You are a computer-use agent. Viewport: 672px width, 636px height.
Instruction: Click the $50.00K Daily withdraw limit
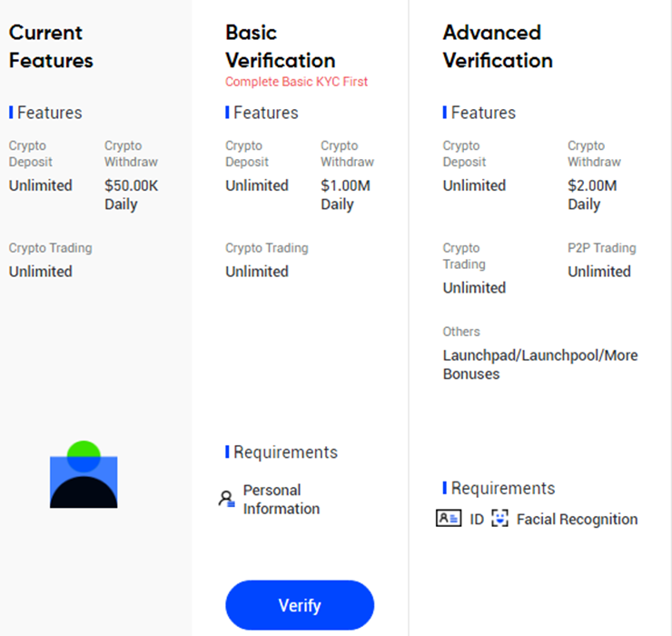[131, 194]
